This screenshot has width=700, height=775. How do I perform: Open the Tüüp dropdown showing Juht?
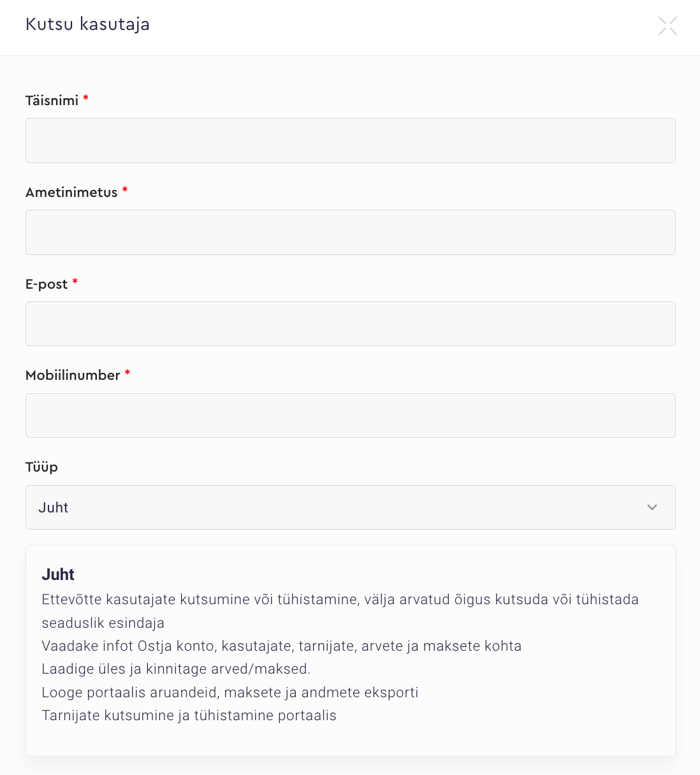tap(350, 507)
